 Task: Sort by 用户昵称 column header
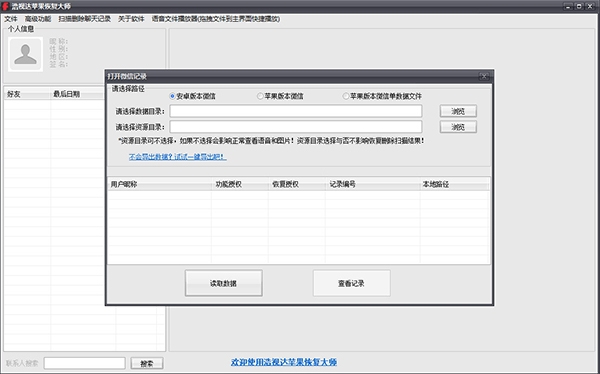tap(160, 184)
